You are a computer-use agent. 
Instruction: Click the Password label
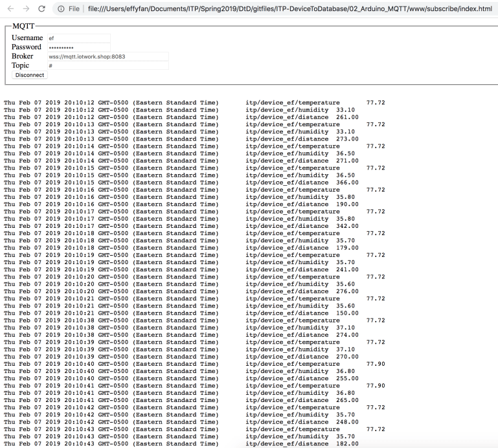27,47
